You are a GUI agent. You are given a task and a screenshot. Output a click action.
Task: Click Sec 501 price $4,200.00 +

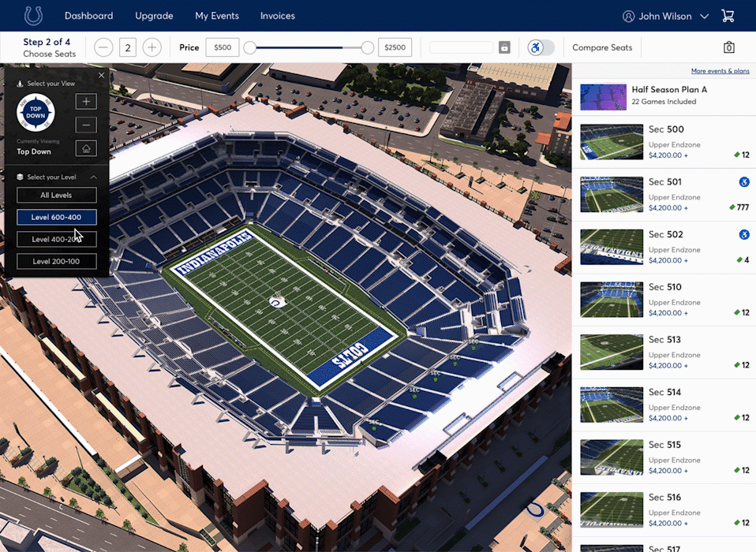point(668,208)
